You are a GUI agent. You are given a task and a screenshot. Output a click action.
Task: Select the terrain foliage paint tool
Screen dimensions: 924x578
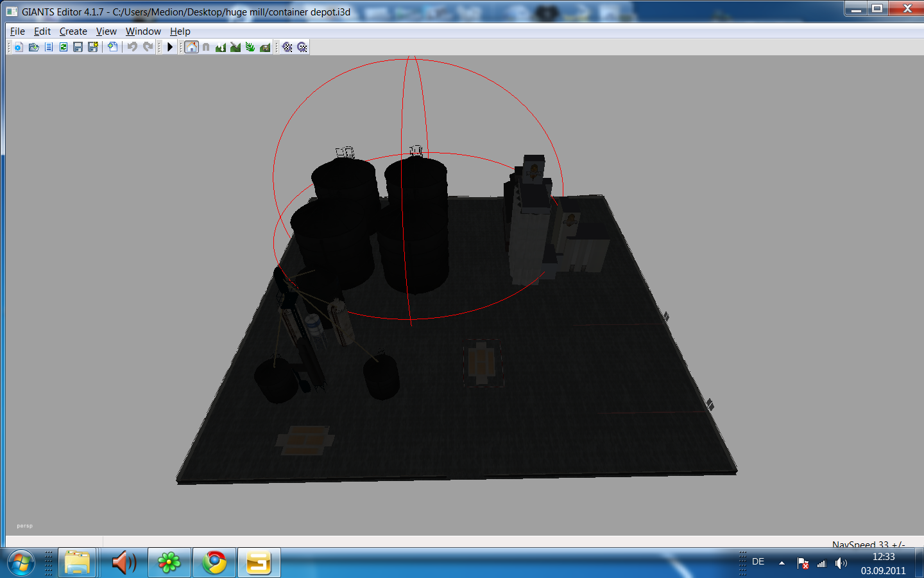coord(250,47)
